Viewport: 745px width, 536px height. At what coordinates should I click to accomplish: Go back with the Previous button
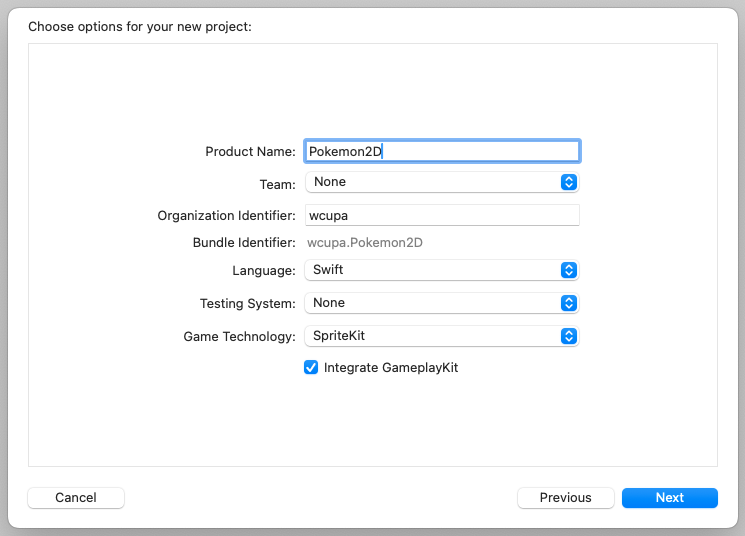(565, 498)
